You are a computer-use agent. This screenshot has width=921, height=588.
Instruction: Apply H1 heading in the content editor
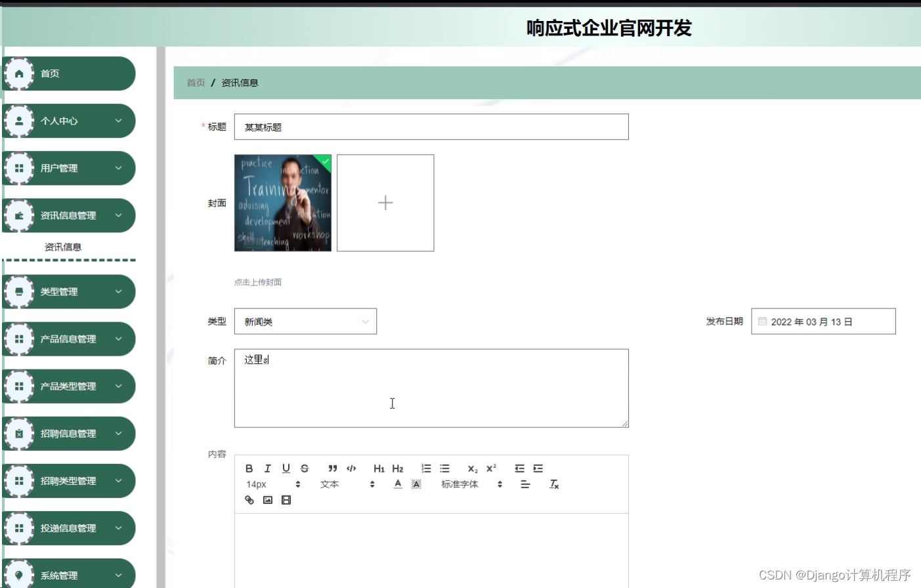coord(379,468)
